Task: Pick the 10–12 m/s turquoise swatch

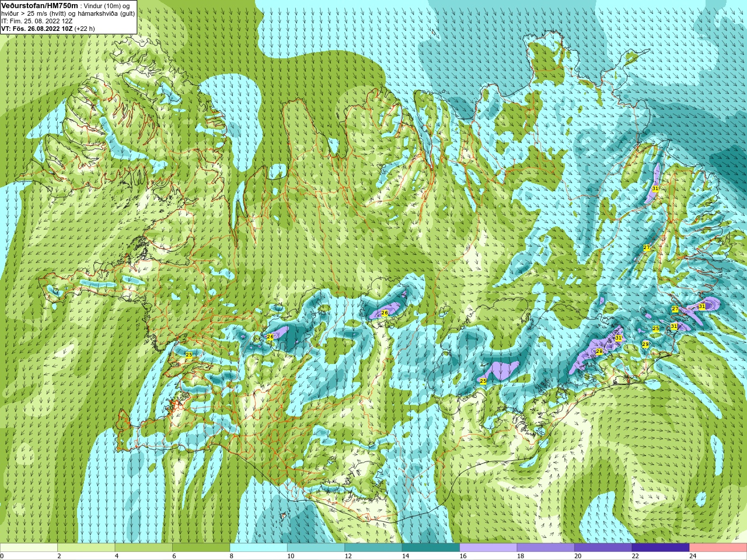Action: pyautogui.click(x=316, y=548)
